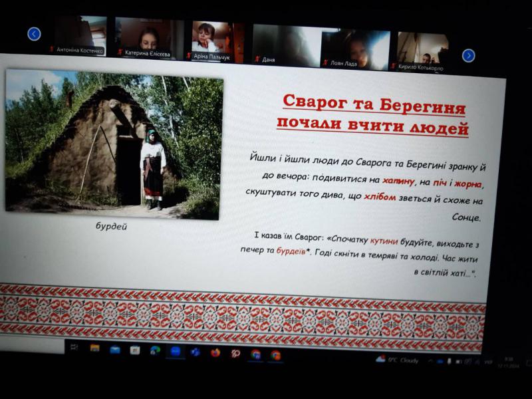Click the red word хлібом

pos(380,197)
